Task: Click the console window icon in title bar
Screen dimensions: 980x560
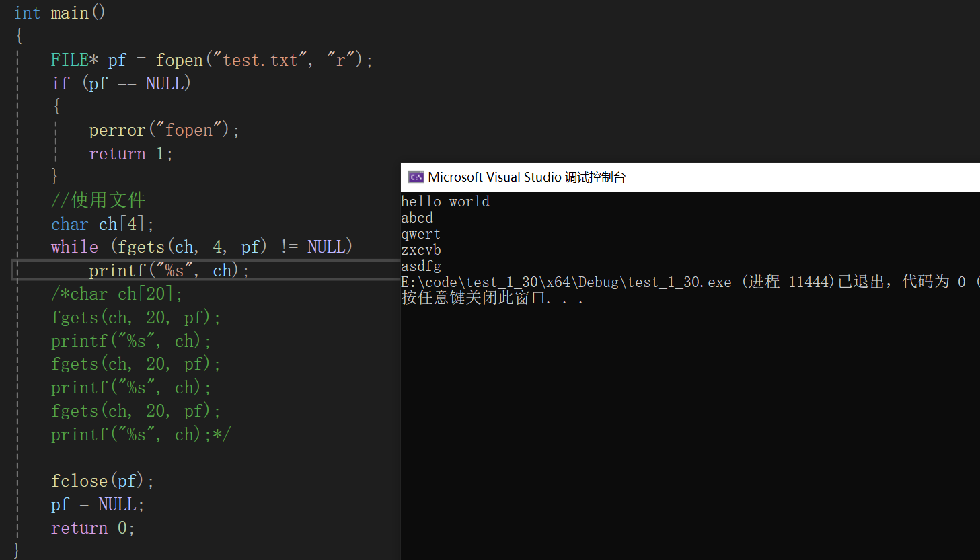Action: pyautogui.click(x=416, y=177)
